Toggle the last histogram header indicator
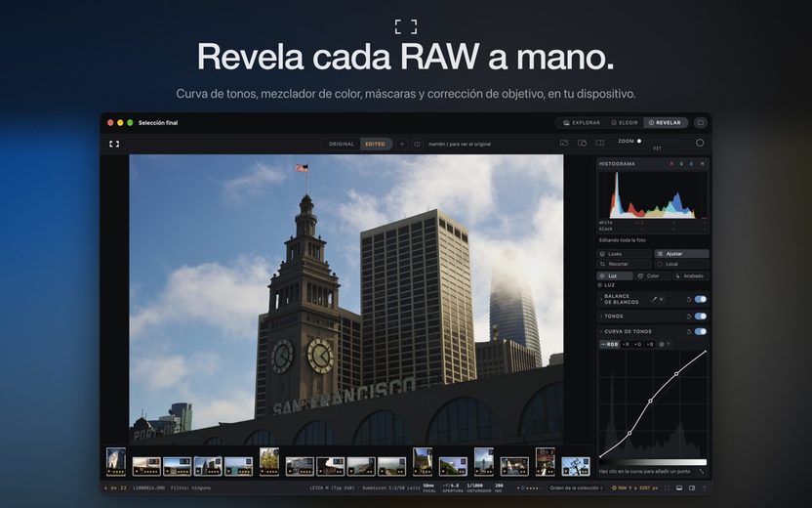This screenshot has width=812, height=508. (x=703, y=164)
